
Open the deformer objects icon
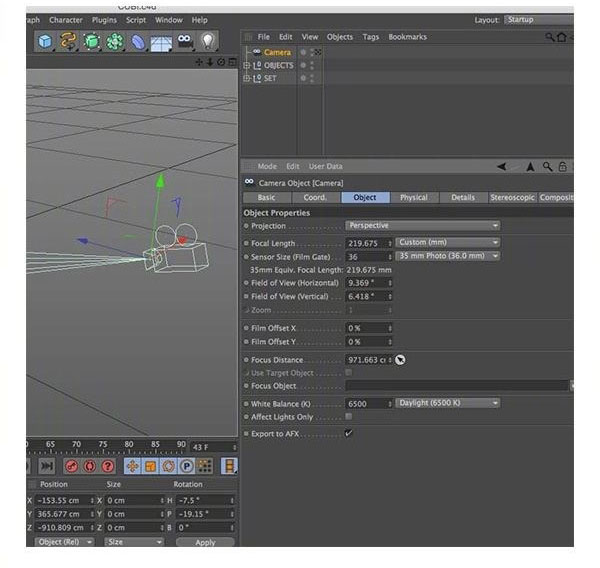pyautogui.click(x=138, y=41)
